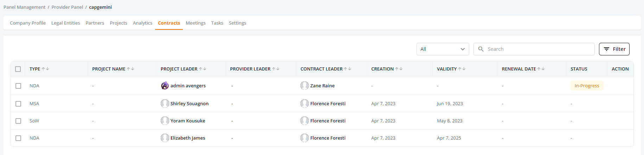This screenshot has height=155, width=644.
Task: Switch to the Meetings tab
Action: click(x=196, y=23)
